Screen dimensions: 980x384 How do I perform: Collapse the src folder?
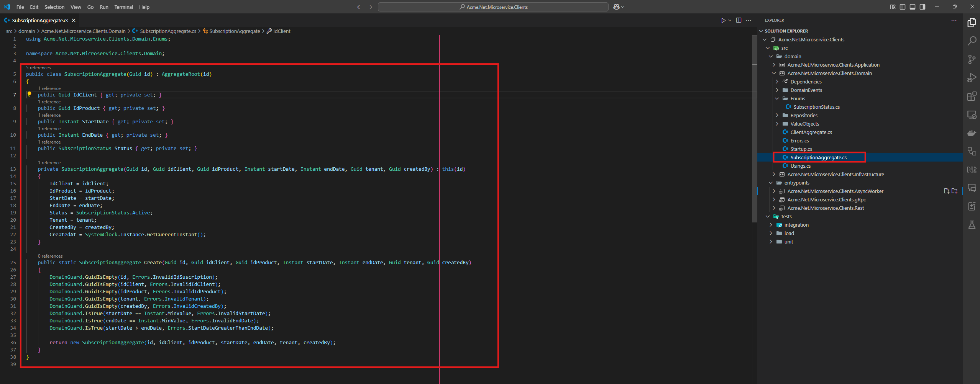click(x=767, y=48)
